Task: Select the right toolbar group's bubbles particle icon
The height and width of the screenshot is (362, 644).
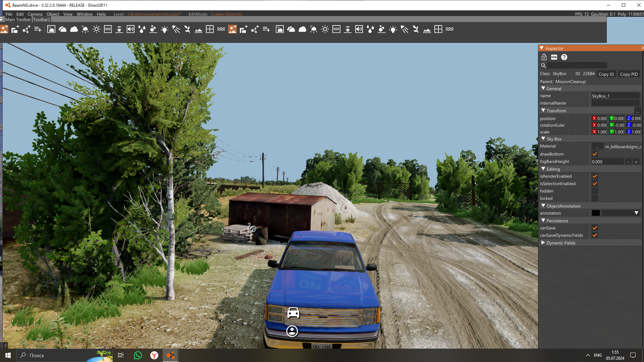Action: coord(382,29)
